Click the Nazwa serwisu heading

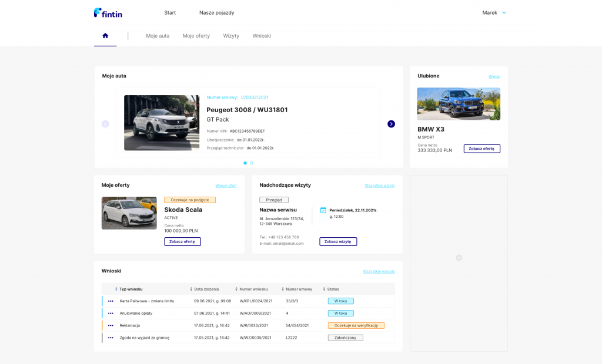click(278, 210)
